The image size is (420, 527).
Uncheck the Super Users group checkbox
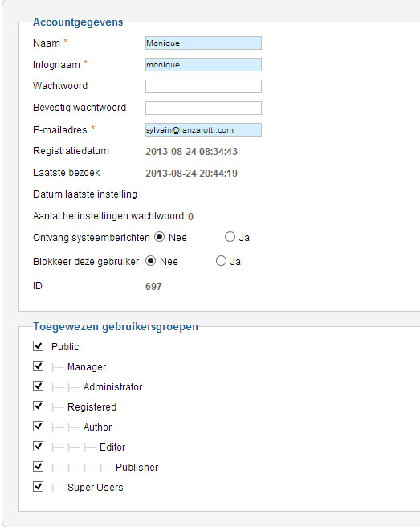(x=39, y=487)
